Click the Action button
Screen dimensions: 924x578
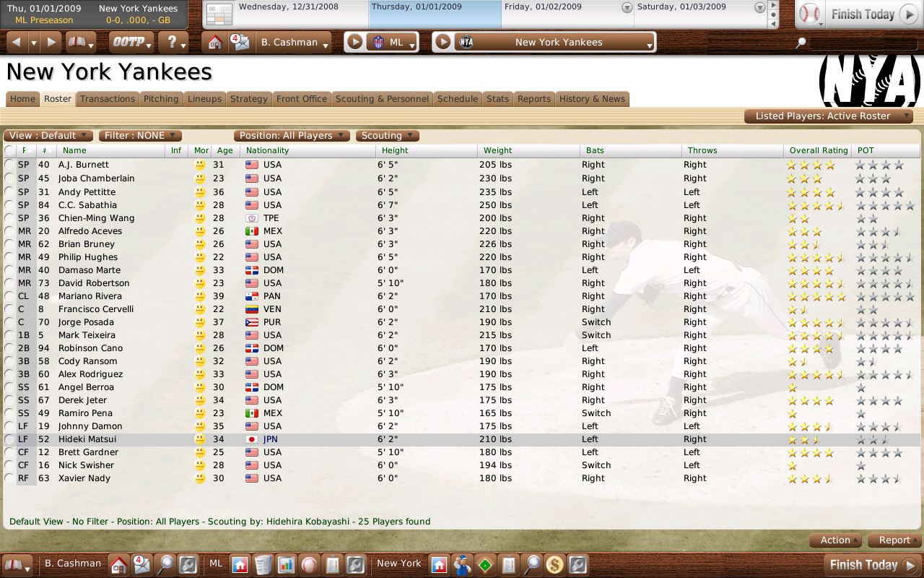point(836,540)
